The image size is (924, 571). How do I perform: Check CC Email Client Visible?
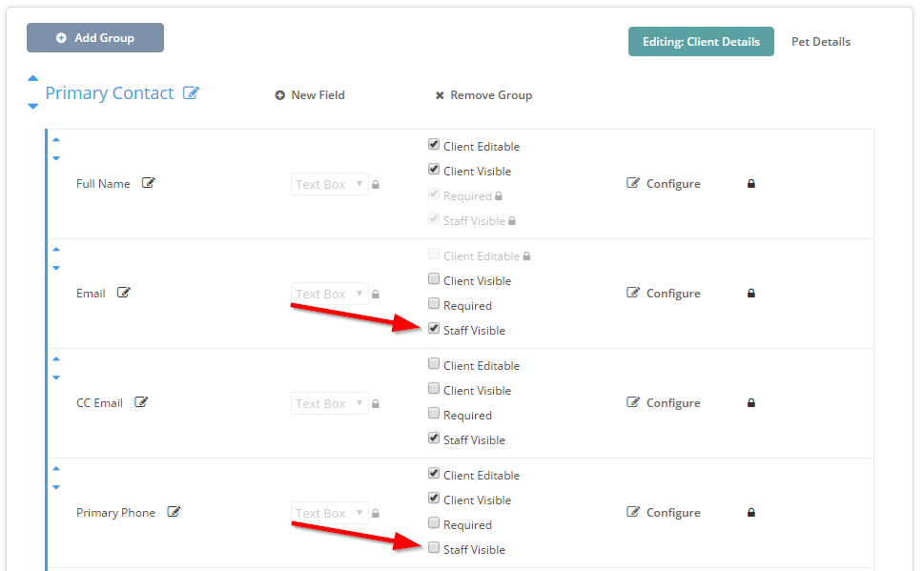(434, 388)
